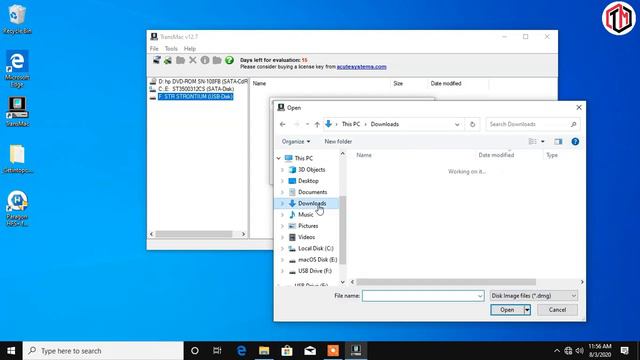Screen dimensions: 640x360
Task: Select Documents in the navigation tree
Action: [x=312, y=192]
